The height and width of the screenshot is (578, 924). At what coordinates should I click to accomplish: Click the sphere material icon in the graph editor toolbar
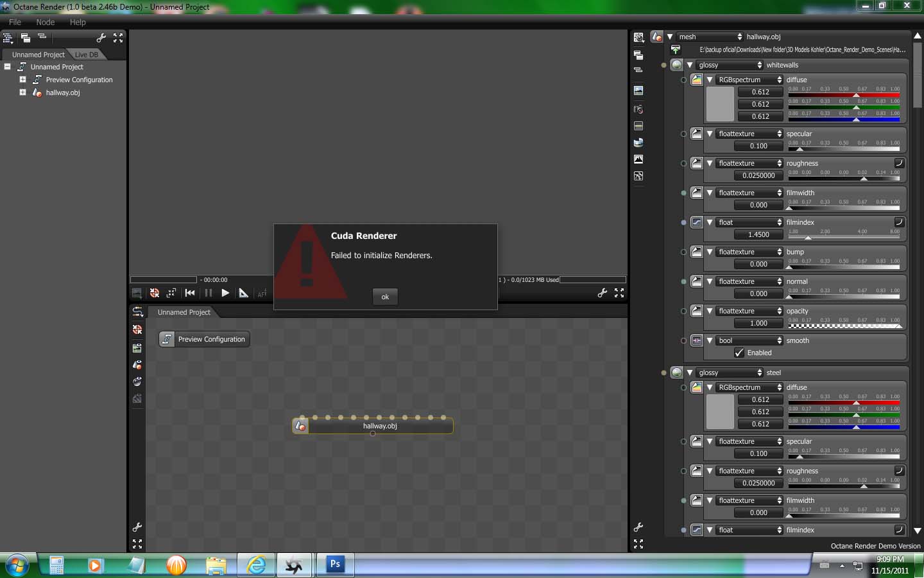click(137, 381)
